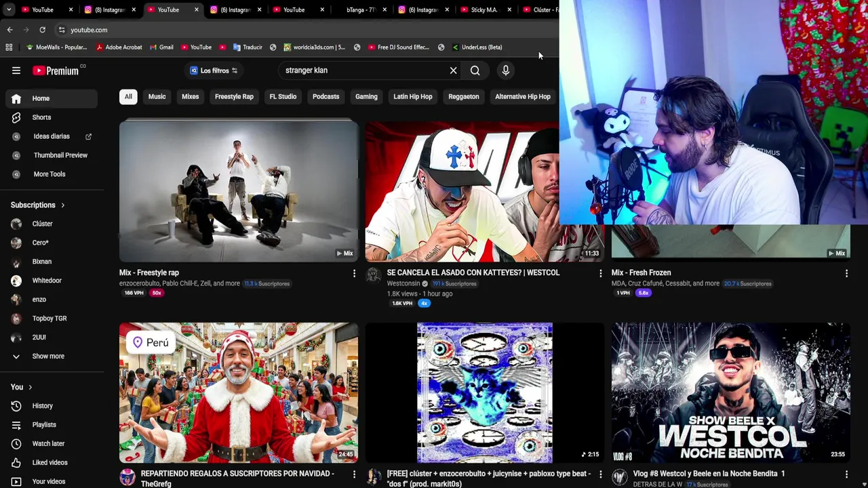
Task: Select the Music filter chip
Action: [157, 96]
